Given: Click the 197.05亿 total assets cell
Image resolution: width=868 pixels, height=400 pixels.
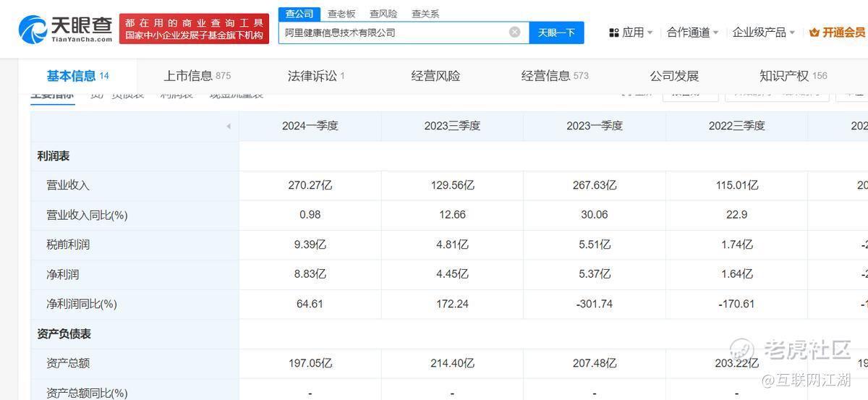Looking at the screenshot, I should [310, 363].
